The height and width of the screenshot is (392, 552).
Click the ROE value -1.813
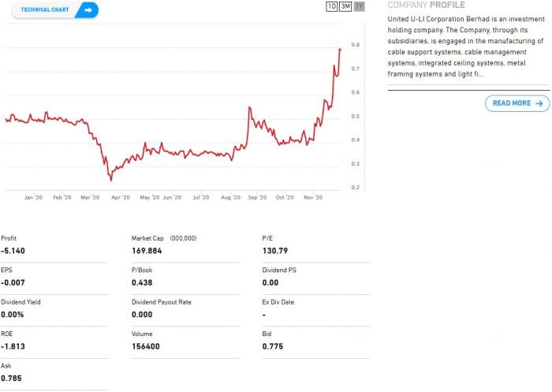(13, 346)
